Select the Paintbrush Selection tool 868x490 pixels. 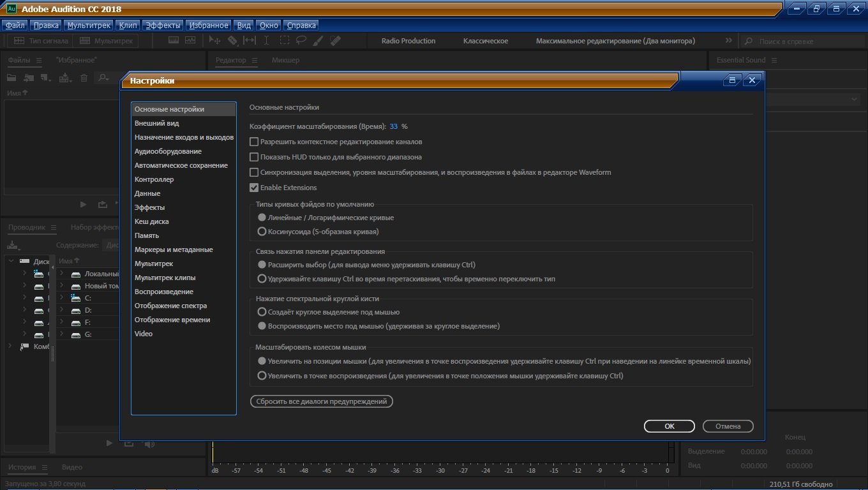[318, 40]
